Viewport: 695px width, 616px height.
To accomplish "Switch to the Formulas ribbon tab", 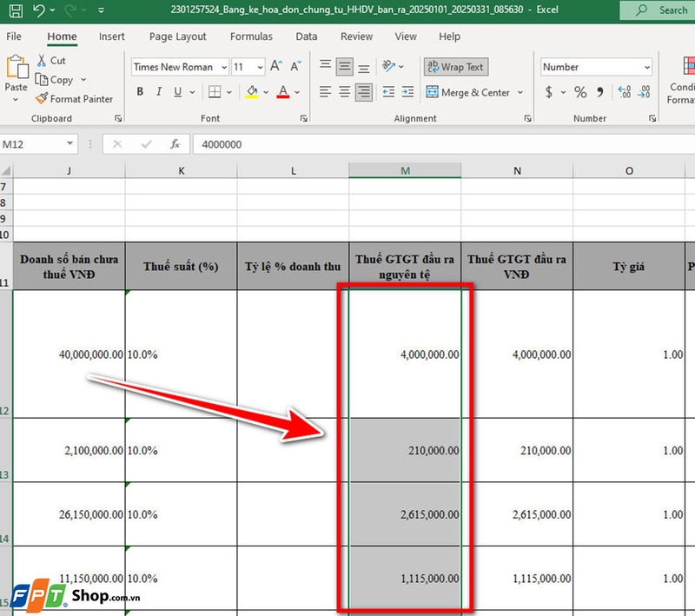I will (x=251, y=36).
